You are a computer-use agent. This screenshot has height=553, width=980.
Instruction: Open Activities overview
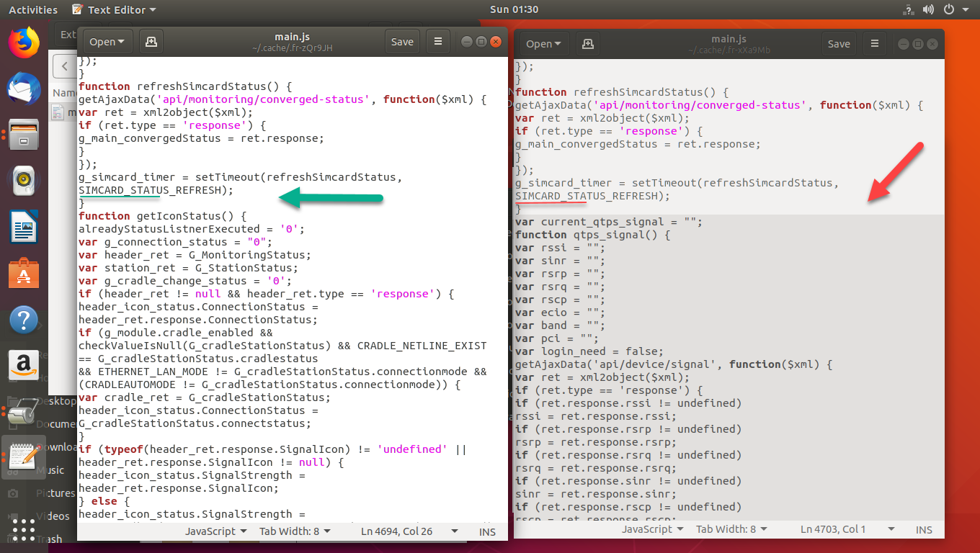pos(33,10)
